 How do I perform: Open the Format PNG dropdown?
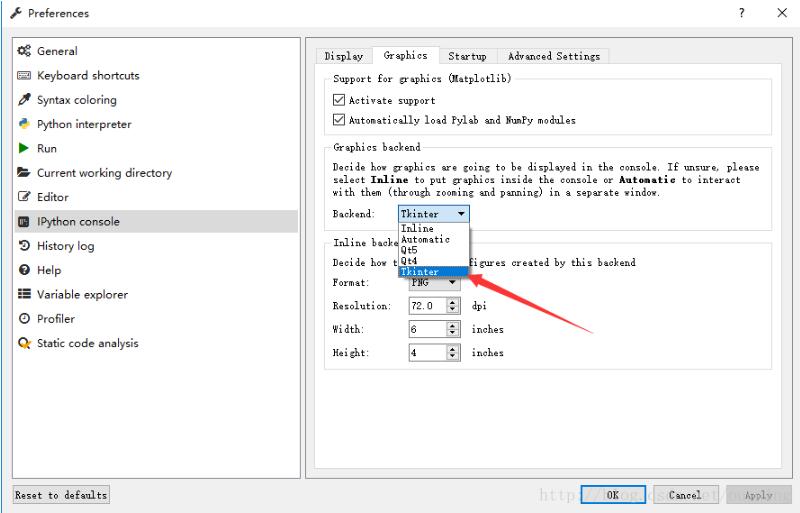click(435, 283)
